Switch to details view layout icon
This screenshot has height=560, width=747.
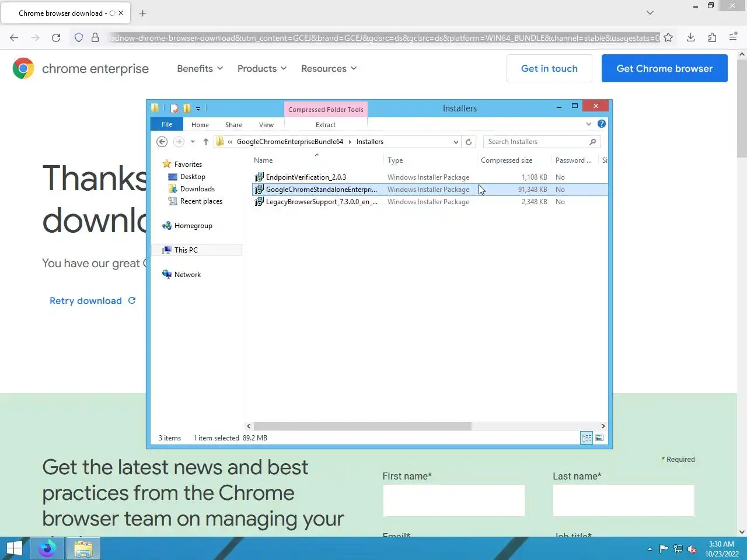[587, 438]
